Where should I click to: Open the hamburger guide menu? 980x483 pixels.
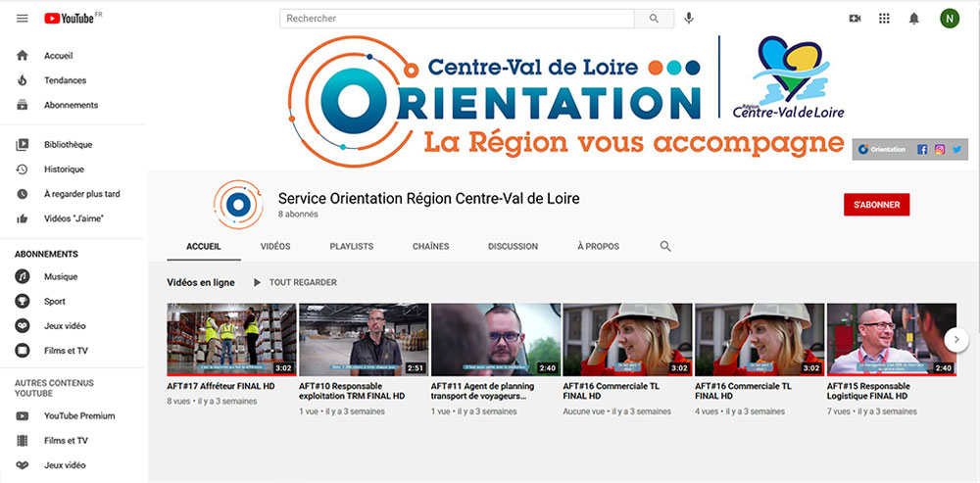pos(23,18)
